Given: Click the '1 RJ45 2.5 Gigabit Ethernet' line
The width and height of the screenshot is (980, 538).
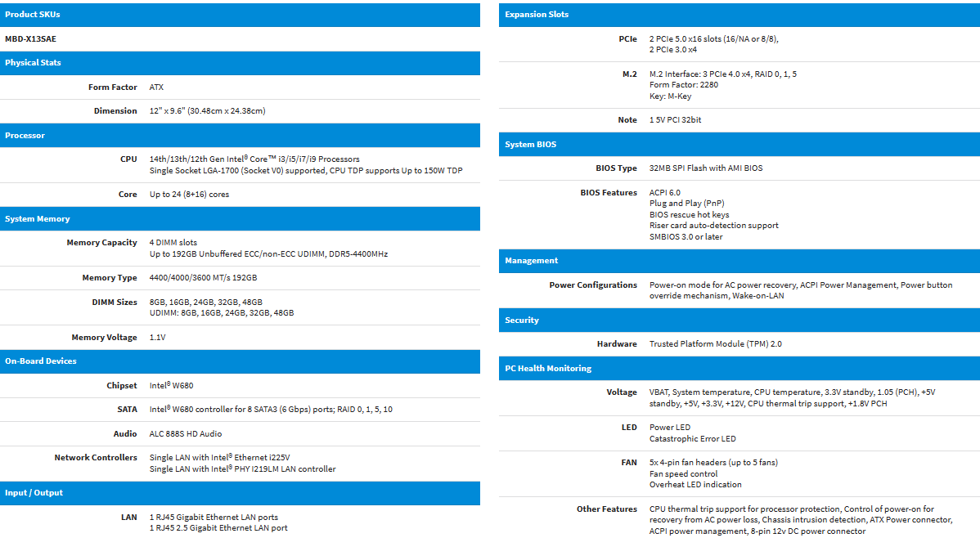Looking at the screenshot, I should [x=218, y=528].
